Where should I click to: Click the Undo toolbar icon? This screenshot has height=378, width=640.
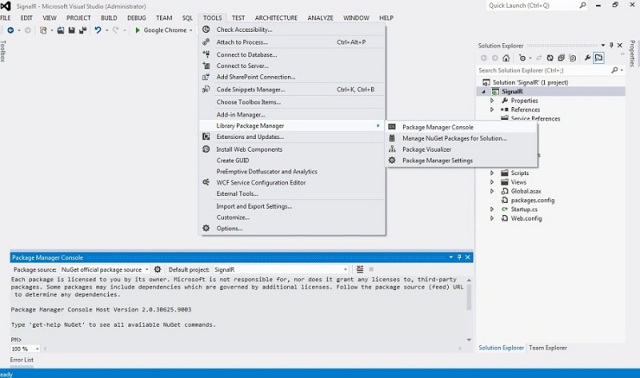[98, 30]
